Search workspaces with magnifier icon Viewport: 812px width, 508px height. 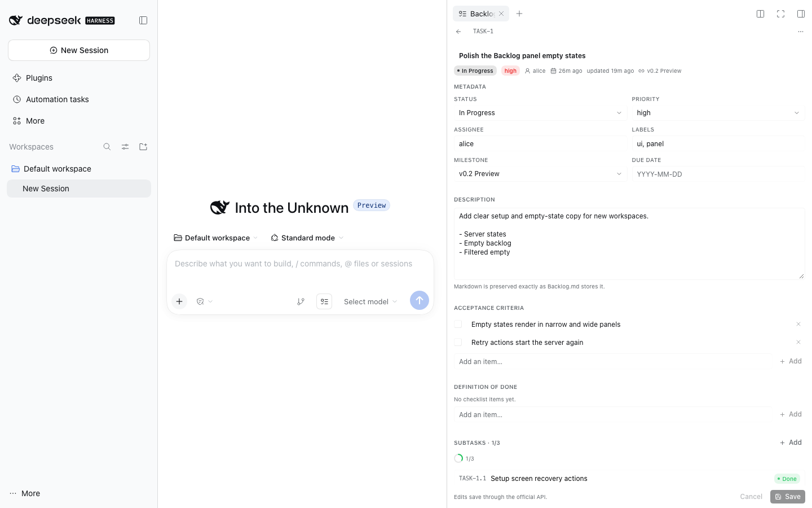click(107, 147)
